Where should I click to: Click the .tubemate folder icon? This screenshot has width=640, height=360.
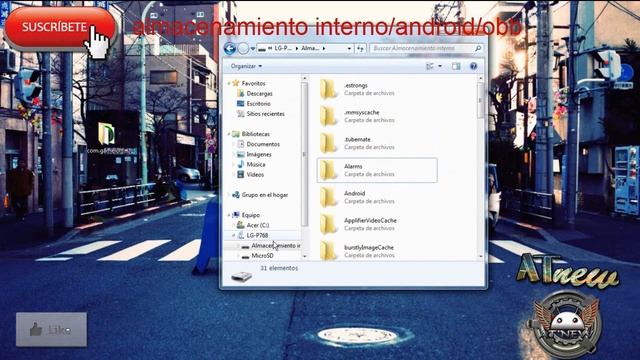328,143
